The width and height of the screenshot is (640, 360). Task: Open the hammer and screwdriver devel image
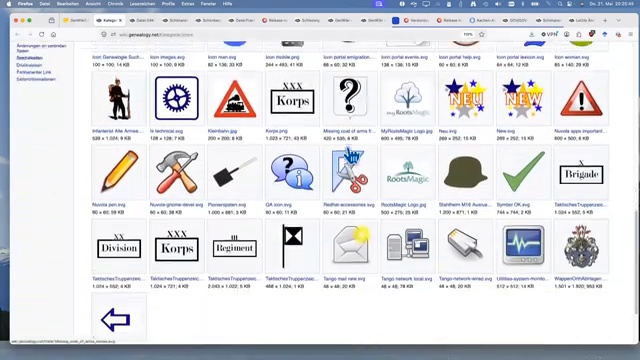(x=177, y=172)
